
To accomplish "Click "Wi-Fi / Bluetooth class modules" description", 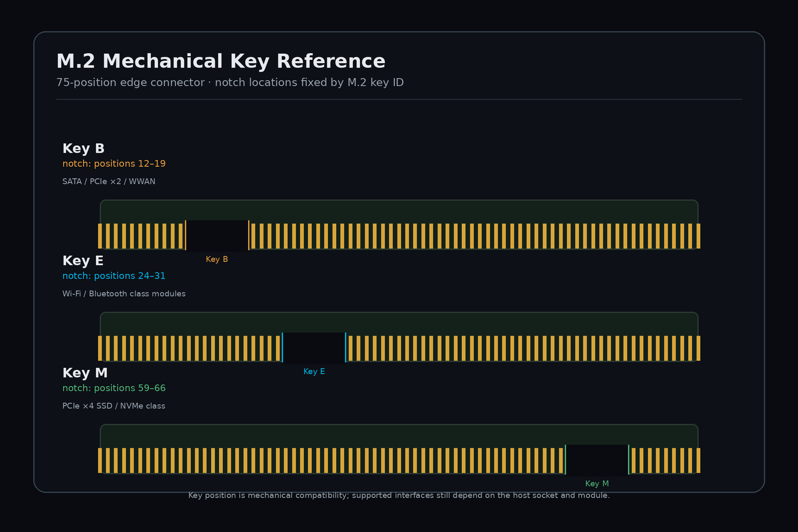I will [x=124, y=294].
